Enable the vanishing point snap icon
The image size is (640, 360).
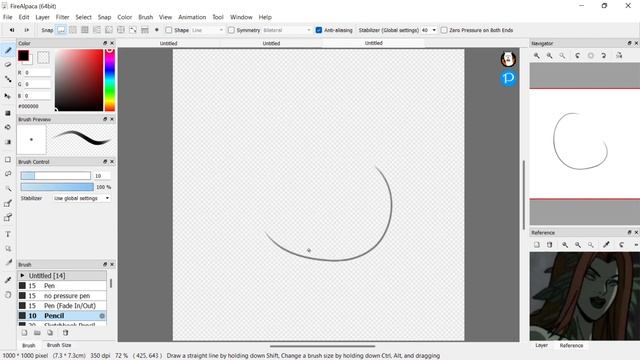(97, 30)
